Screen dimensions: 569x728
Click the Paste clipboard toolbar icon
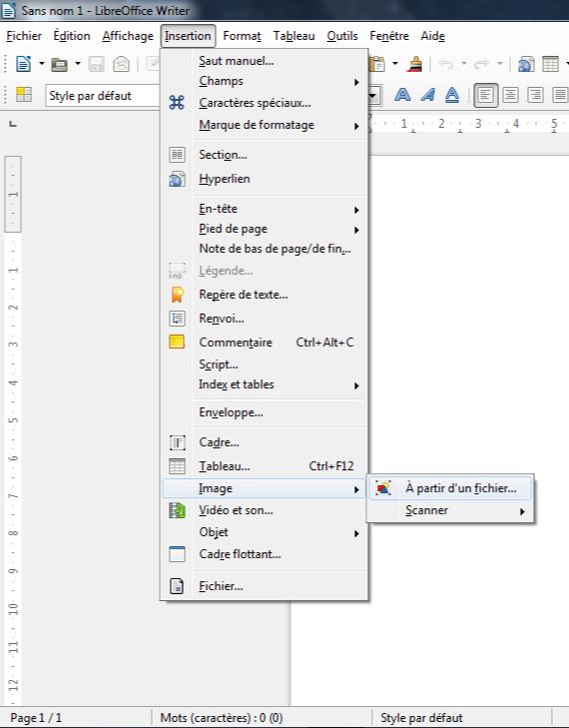[377, 64]
